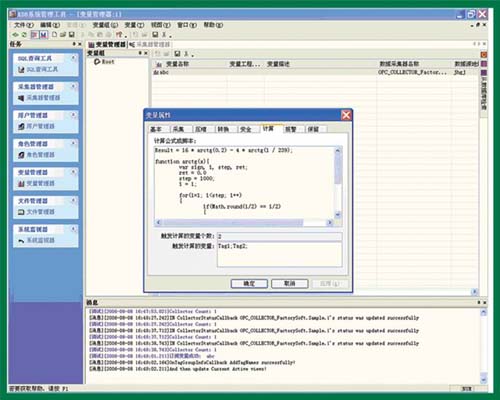Switch to greyed 采集器管理器 document tab

point(150,44)
